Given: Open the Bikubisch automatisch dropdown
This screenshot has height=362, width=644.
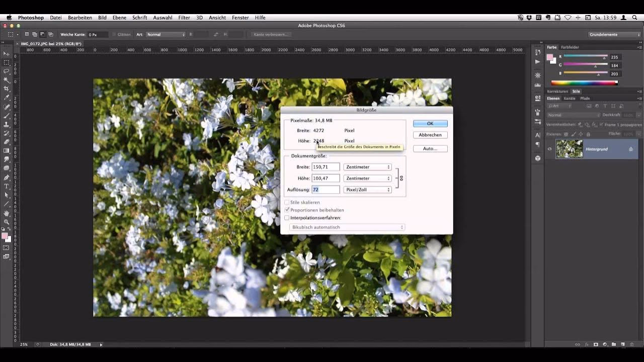Looking at the screenshot, I should (347, 227).
